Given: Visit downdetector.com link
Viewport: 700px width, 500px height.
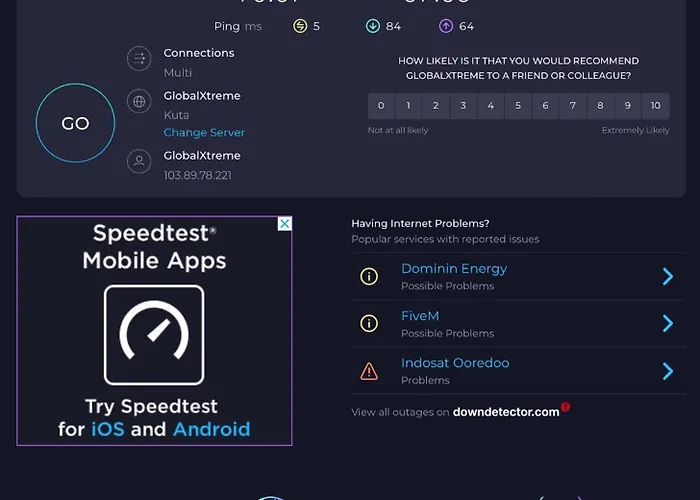Looking at the screenshot, I should (x=506, y=412).
